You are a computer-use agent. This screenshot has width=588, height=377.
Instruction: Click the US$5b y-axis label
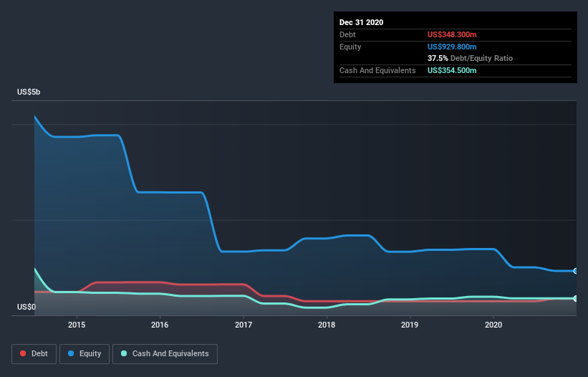click(29, 92)
